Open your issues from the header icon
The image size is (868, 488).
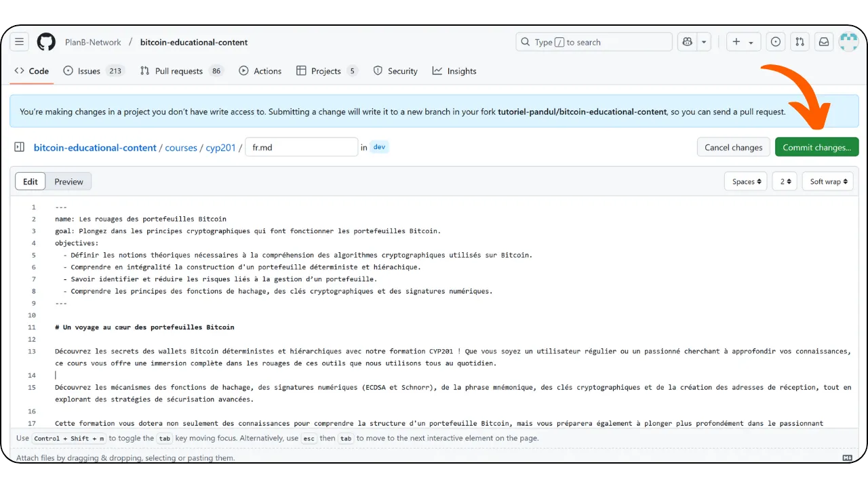pos(776,42)
